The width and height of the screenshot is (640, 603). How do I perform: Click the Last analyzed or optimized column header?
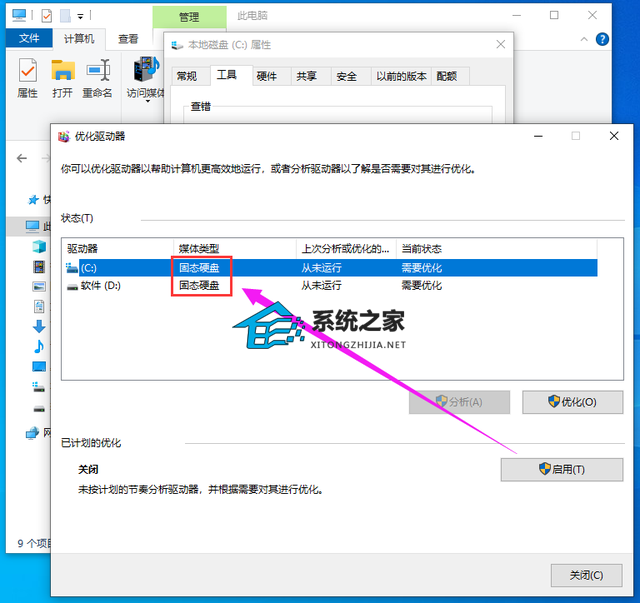[x=346, y=249]
